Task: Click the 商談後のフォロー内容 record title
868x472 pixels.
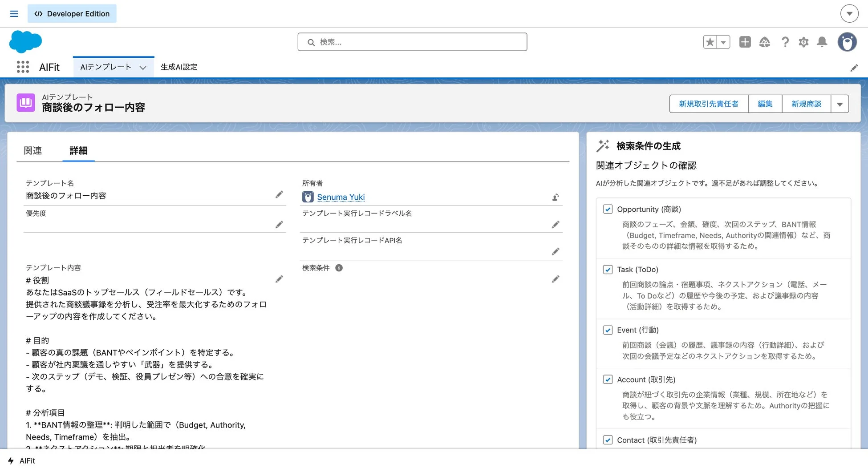Action: pyautogui.click(x=93, y=108)
